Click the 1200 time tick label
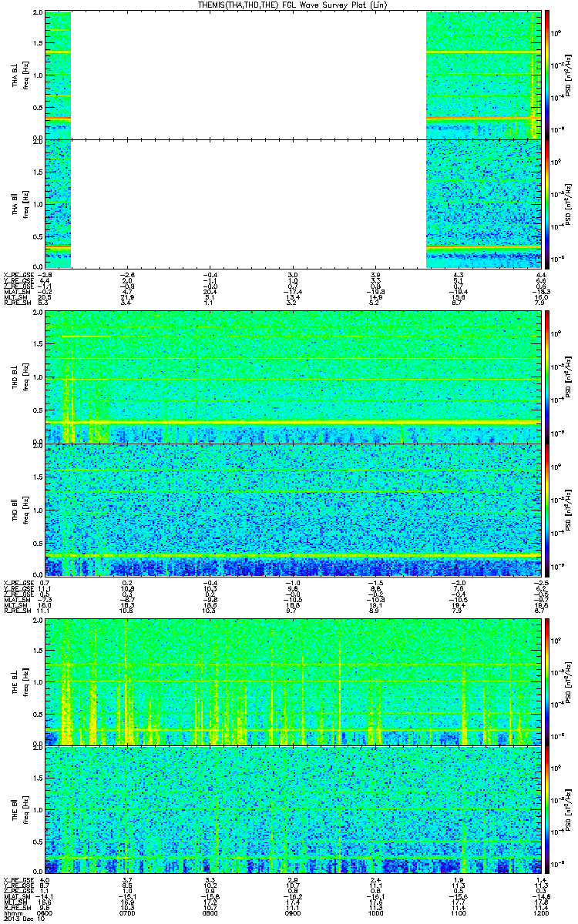 click(x=542, y=912)
